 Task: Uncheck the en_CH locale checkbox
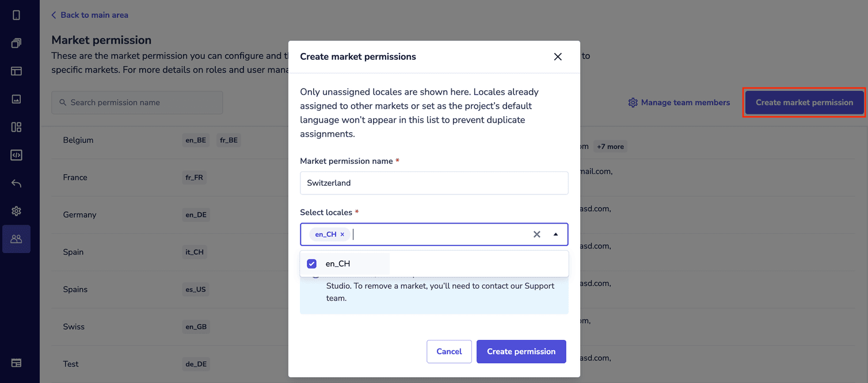[311, 263]
